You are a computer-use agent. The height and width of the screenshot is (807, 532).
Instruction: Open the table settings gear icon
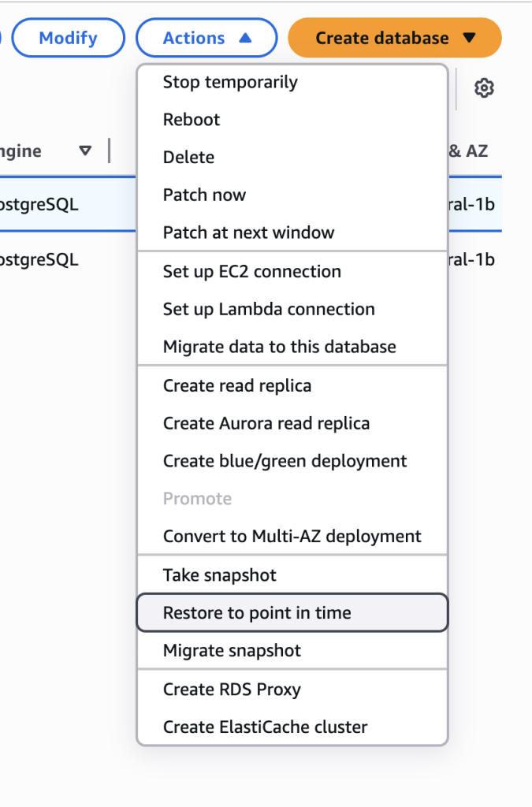[484, 88]
